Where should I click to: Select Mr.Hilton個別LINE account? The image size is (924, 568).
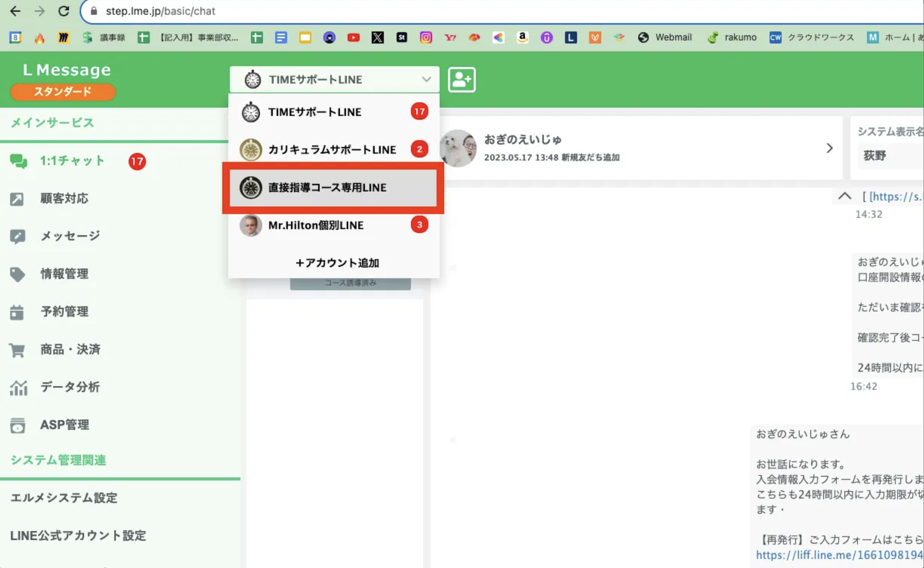click(316, 225)
